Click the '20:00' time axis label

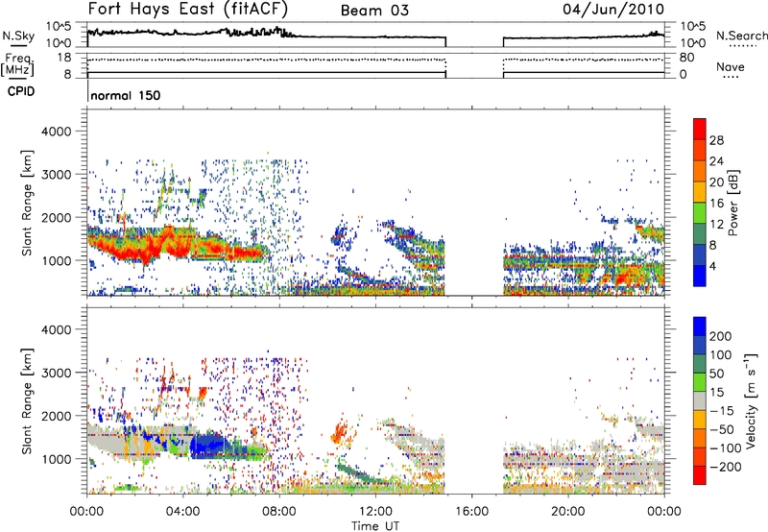point(568,512)
